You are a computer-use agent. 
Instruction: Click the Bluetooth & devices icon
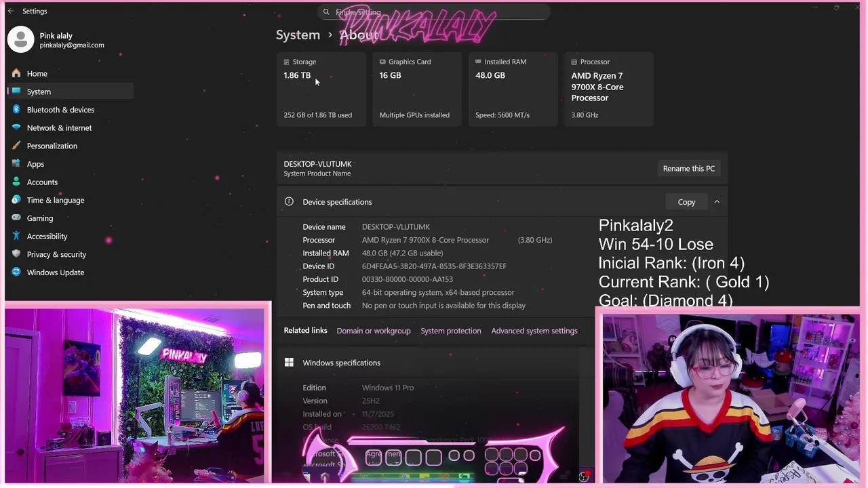point(16,110)
